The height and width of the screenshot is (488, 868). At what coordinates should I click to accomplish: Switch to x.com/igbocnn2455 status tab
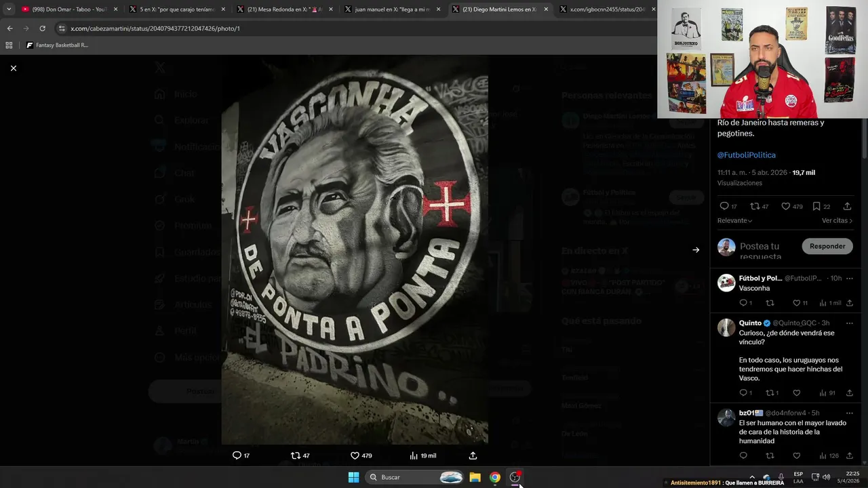click(607, 9)
